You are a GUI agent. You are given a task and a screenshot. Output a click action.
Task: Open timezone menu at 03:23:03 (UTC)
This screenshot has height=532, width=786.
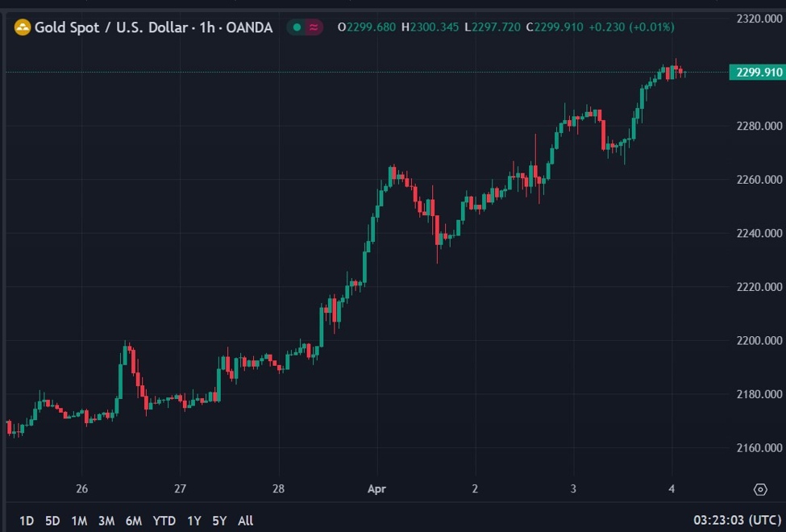click(738, 521)
